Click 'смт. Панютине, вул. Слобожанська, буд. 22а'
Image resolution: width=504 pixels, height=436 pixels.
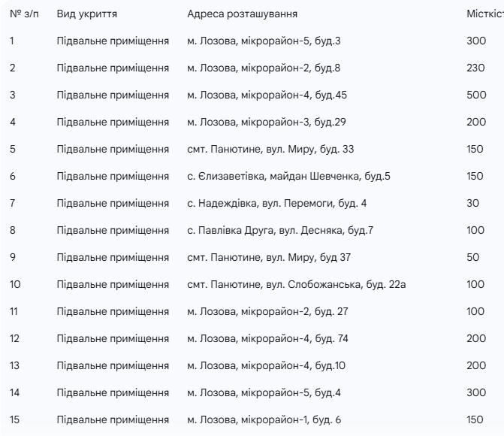pos(297,284)
